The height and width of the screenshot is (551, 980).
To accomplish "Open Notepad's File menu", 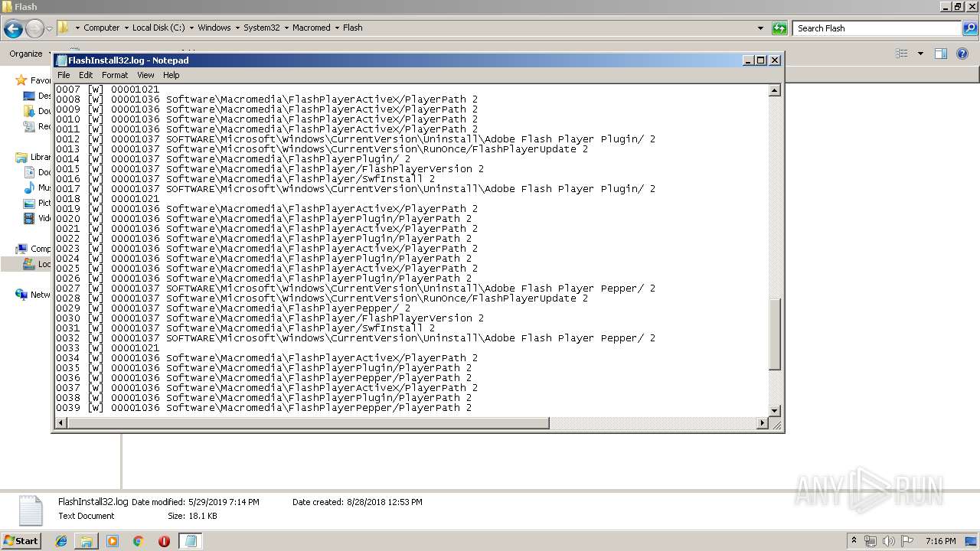I will pos(64,75).
